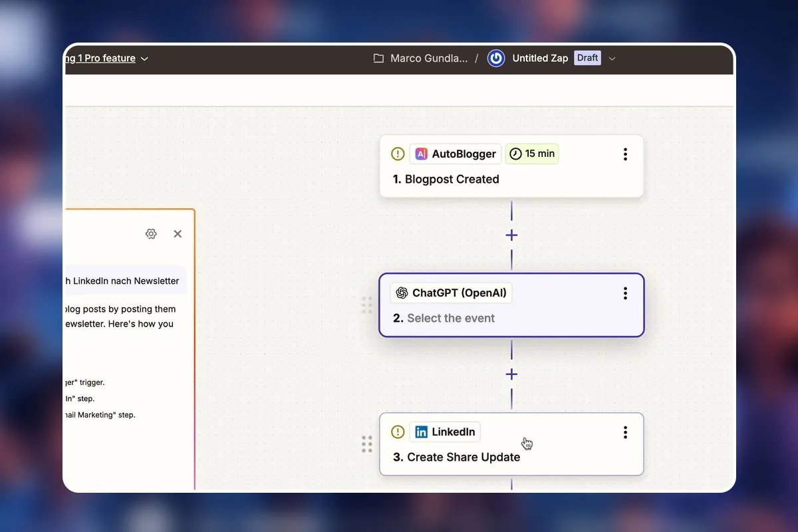Add step between ChatGPT and LinkedIn
The image size is (798, 532).
[x=511, y=374]
